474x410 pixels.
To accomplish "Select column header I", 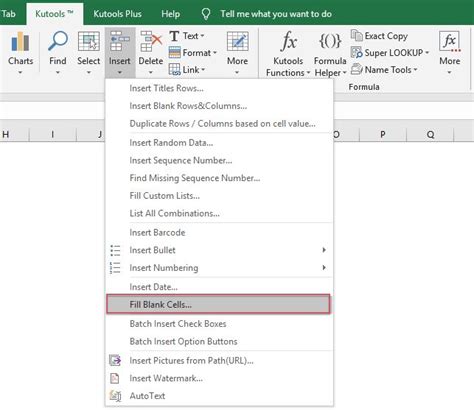I will [53, 134].
